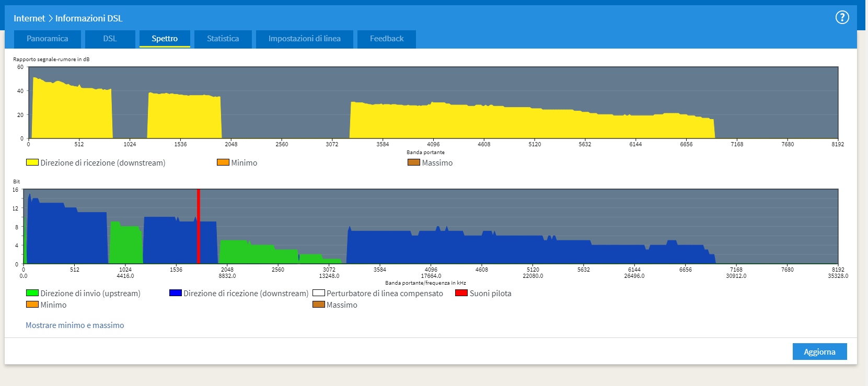Image resolution: width=868 pixels, height=386 pixels.
Task: Open the help question mark icon
Action: point(842,17)
